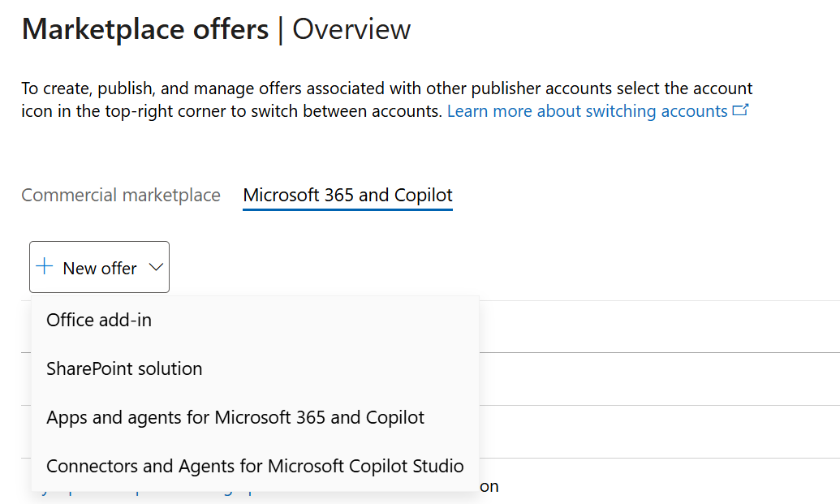This screenshot has height=504, width=840.
Task: Click the pipe separator in the page title
Action: pyautogui.click(x=280, y=29)
